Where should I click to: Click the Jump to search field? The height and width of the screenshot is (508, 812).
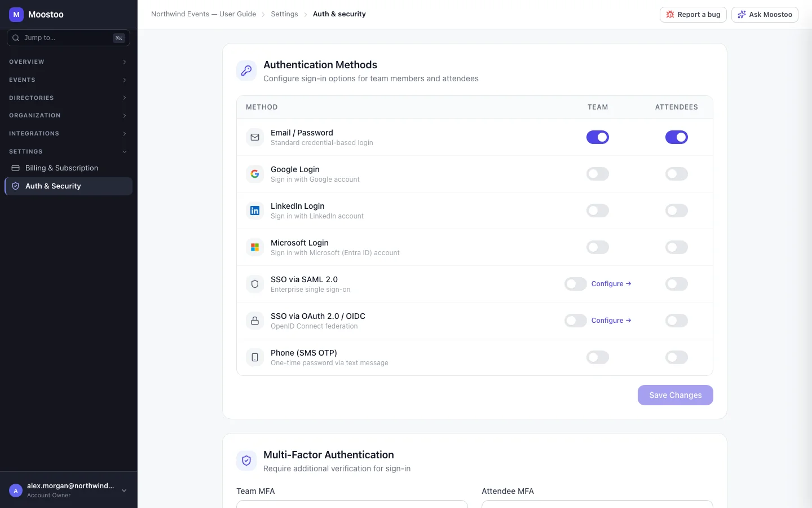[68, 38]
